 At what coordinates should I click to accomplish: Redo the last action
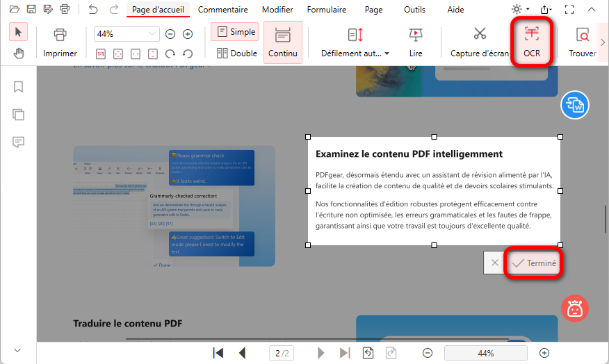click(114, 9)
